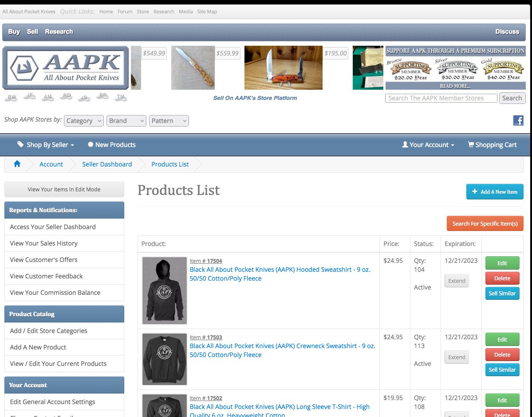Go to the Media quick link
This screenshot has width=532, height=417.
[x=185, y=12]
